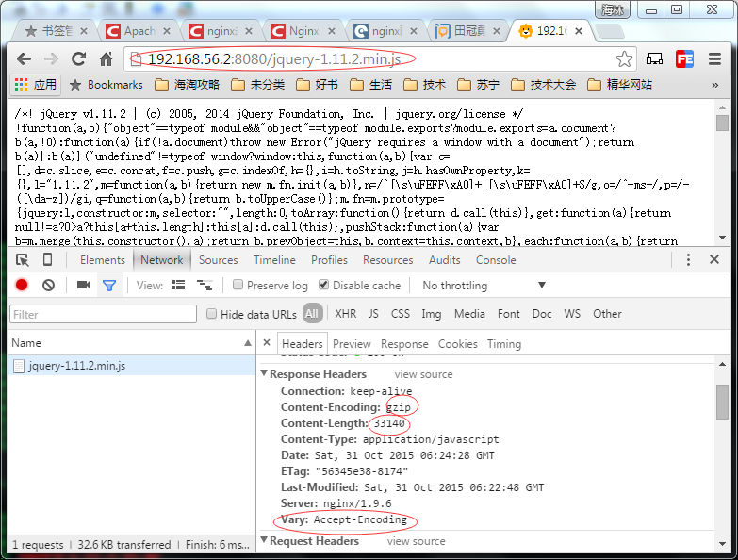Clear the network log icon

(48, 285)
